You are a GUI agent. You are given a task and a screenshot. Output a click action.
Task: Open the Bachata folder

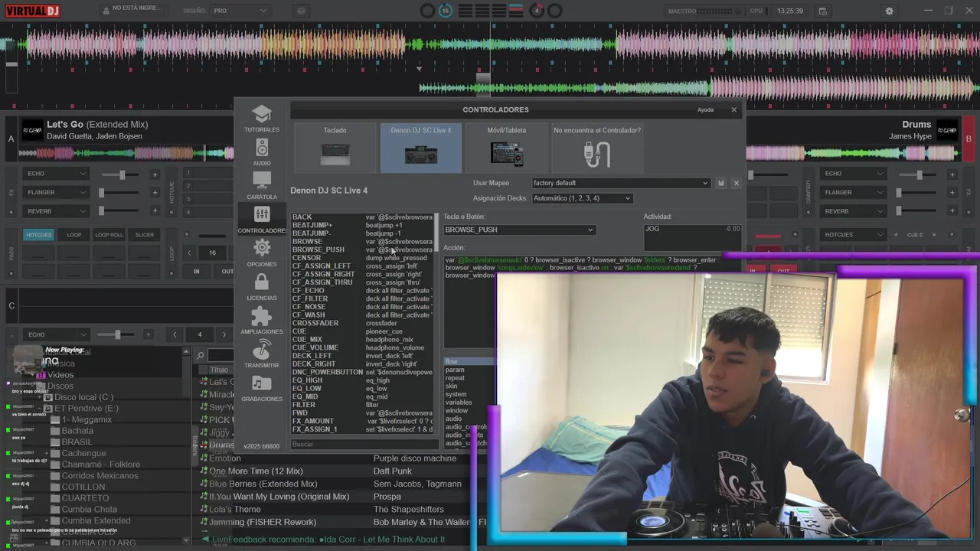(77, 431)
